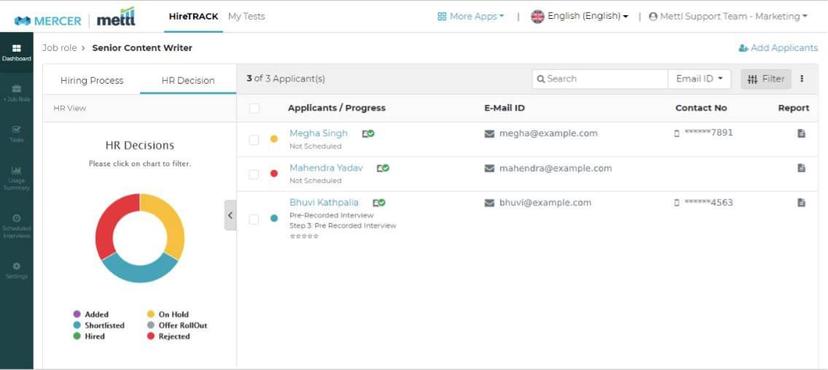Open Mahendra Yadav's applicant profile
Image resolution: width=828 pixels, height=370 pixels.
click(x=326, y=168)
